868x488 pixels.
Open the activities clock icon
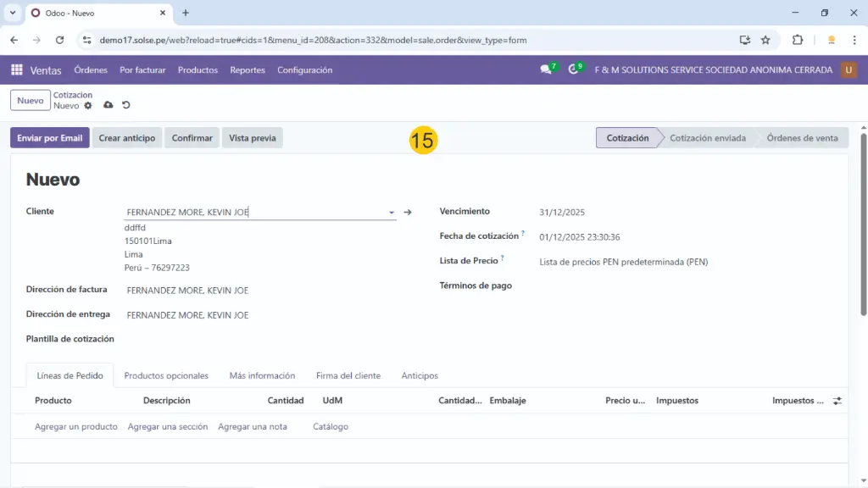574,70
